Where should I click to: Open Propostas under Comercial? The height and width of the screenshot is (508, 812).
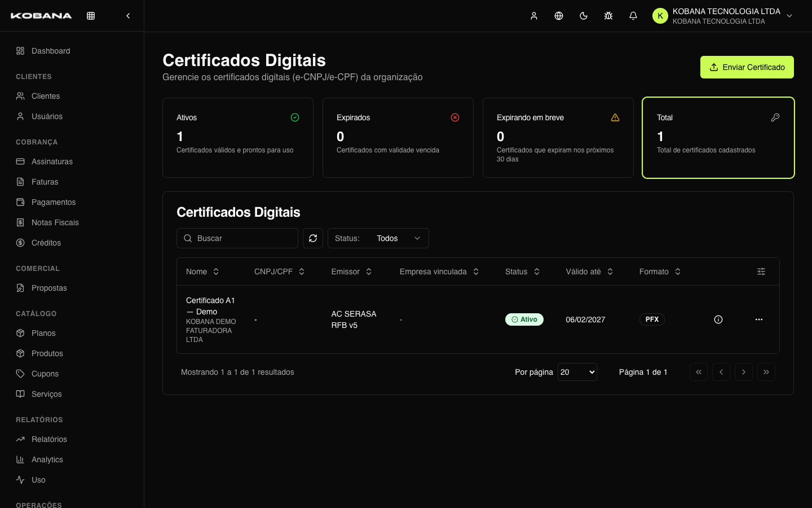point(72,288)
